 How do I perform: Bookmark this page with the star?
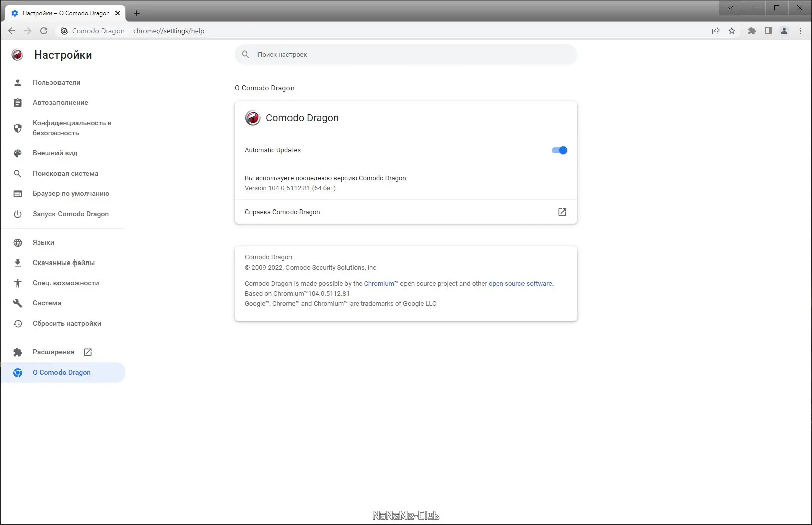pos(732,31)
